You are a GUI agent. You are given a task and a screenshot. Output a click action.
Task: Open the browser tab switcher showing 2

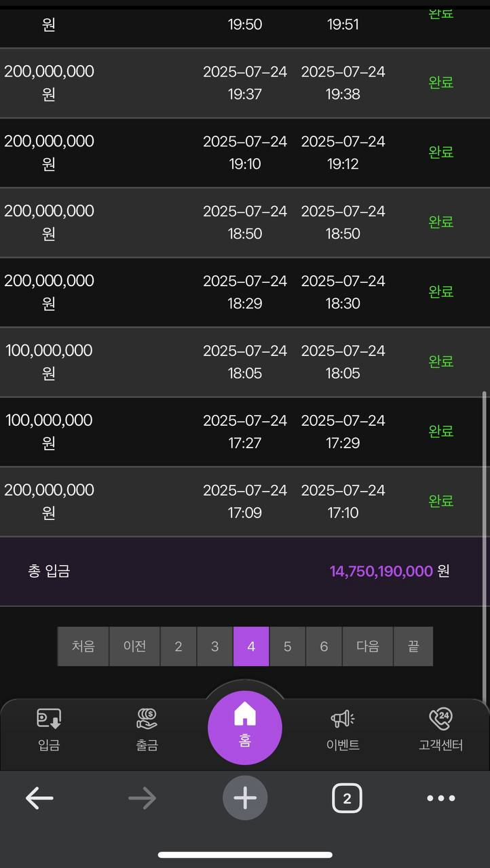point(347,798)
